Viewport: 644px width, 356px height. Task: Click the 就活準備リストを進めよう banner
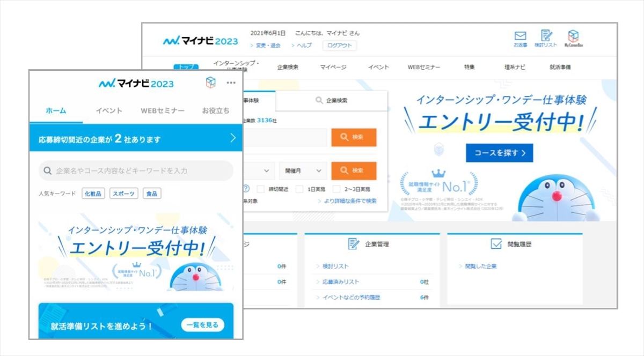(136, 321)
